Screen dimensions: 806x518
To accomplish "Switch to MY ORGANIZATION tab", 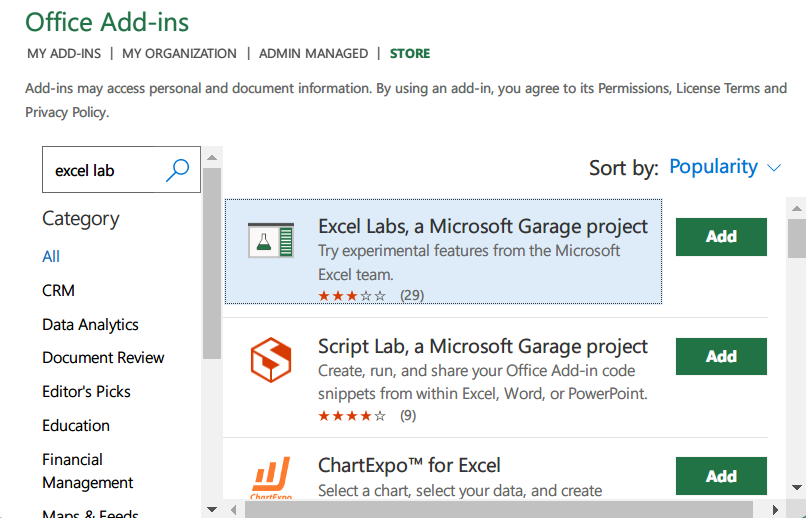I will [179, 53].
